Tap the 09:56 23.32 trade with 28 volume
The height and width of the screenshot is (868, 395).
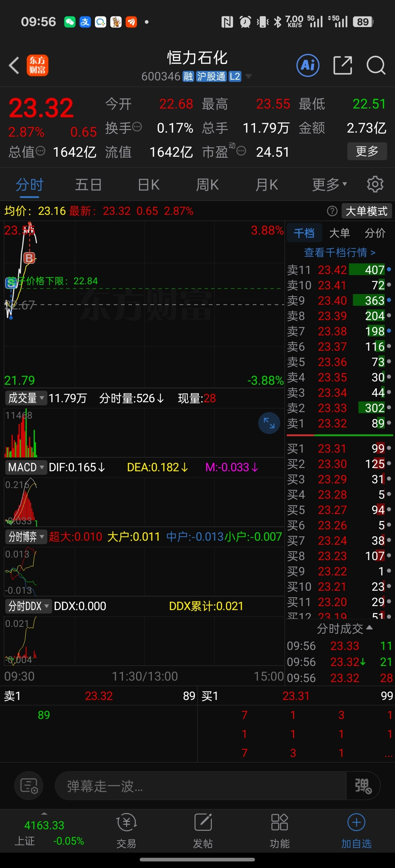340,678
